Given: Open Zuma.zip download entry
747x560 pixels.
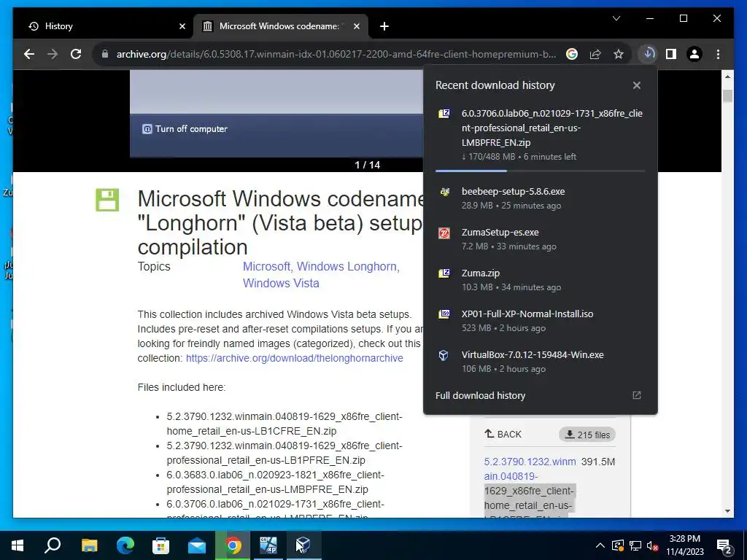Looking at the screenshot, I should pyautogui.click(x=541, y=280).
